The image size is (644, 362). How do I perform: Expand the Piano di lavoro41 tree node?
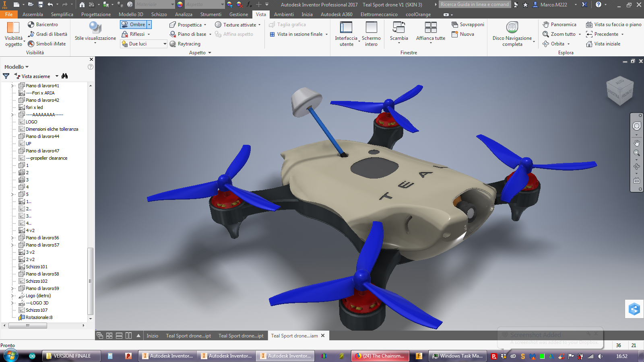(x=12, y=86)
